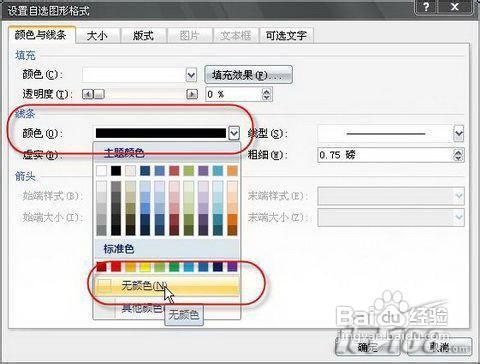This screenshot has width=480, height=364.
Task: Expand the fill 颜色(C) dropdown arrow
Action: click(x=191, y=75)
